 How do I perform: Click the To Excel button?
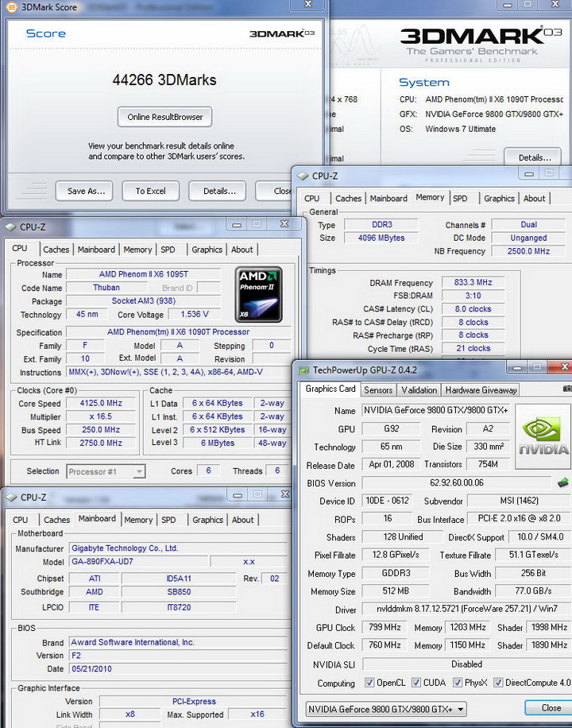[150, 191]
